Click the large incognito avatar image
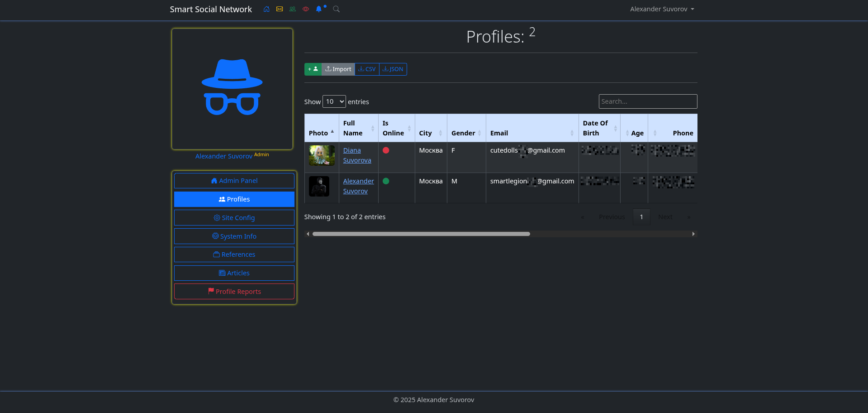The height and width of the screenshot is (413, 868). point(232,89)
